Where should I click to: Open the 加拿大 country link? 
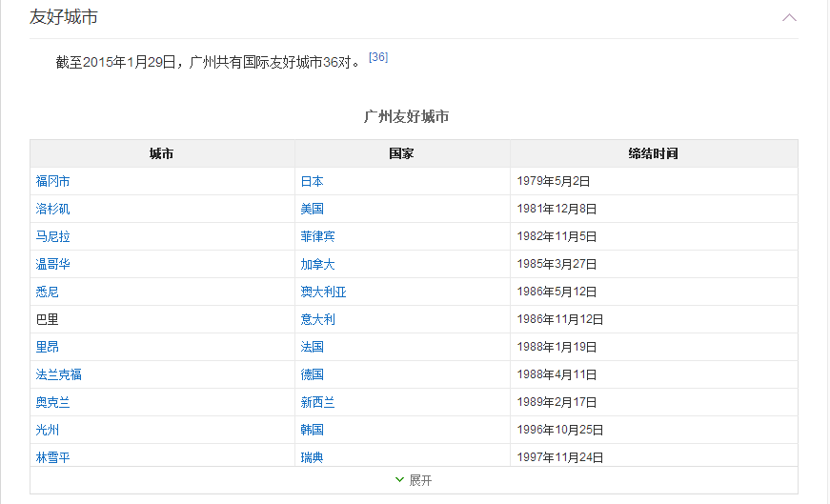[x=317, y=264]
